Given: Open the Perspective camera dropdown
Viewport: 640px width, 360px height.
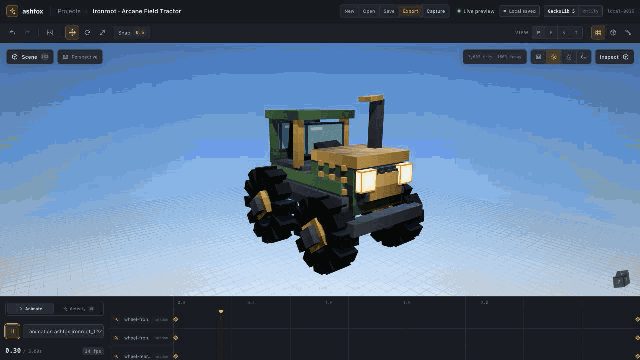Looking at the screenshot, I should tap(80, 57).
